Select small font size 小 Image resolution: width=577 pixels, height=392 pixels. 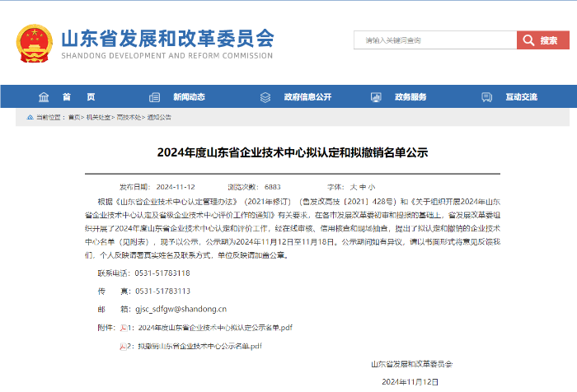pos(372,187)
